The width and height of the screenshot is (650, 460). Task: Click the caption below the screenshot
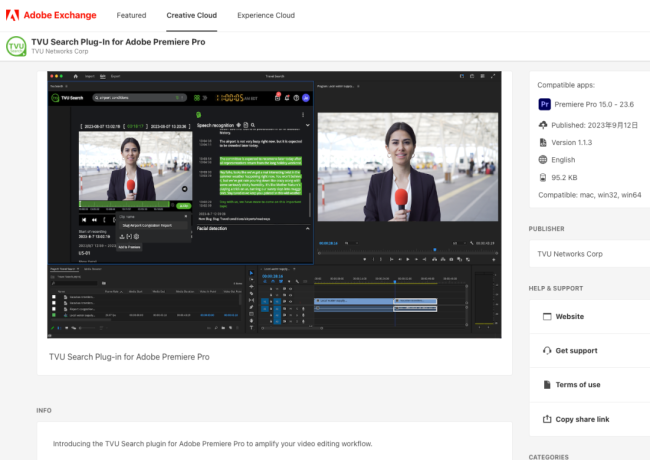pyautogui.click(x=129, y=357)
